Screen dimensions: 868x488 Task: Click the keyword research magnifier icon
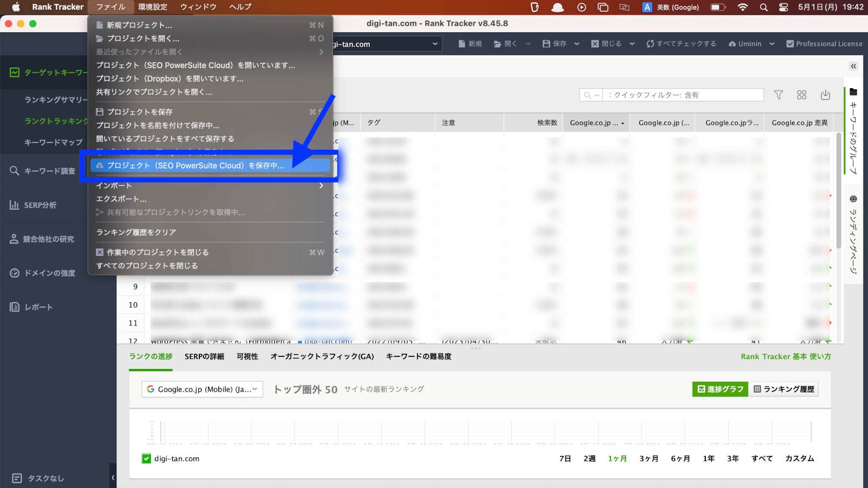pos(14,171)
